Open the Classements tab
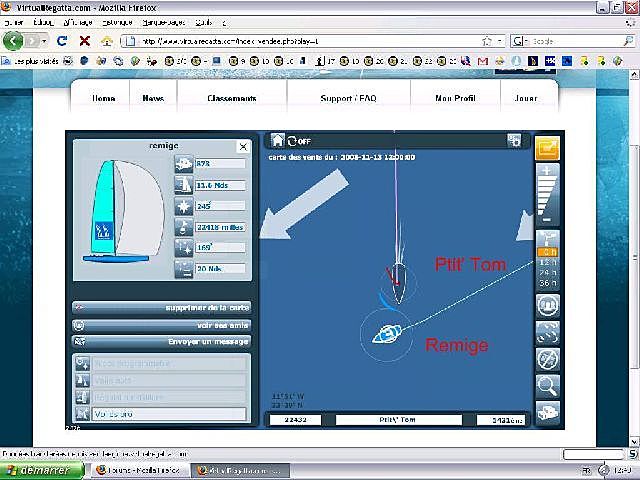 [x=232, y=98]
